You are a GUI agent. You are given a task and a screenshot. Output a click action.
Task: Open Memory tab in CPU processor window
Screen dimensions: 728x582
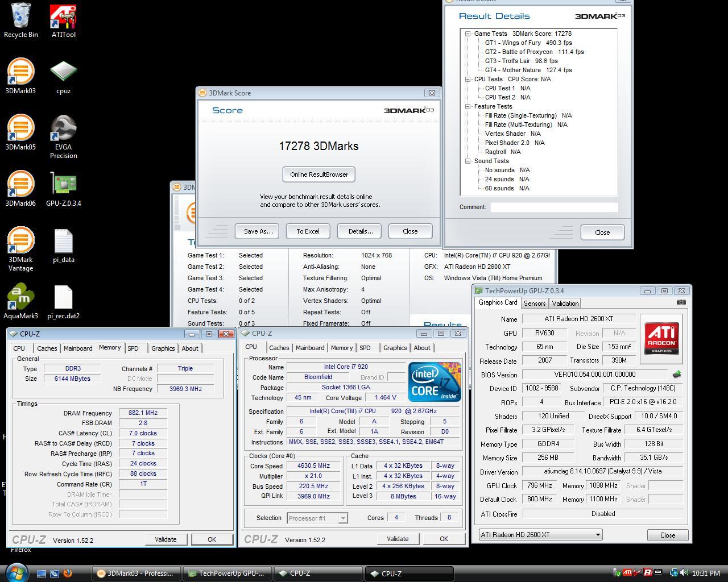342,348
